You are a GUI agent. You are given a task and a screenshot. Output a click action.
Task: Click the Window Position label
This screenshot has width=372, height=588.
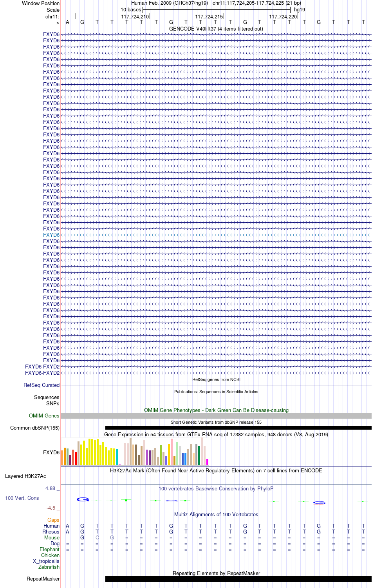[41, 3]
